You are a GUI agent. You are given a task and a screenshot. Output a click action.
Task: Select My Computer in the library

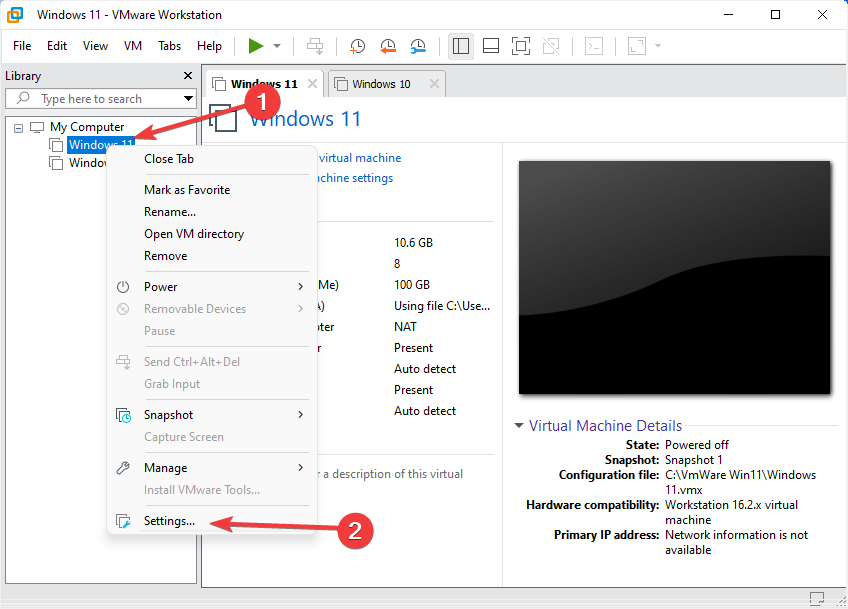tap(87, 127)
